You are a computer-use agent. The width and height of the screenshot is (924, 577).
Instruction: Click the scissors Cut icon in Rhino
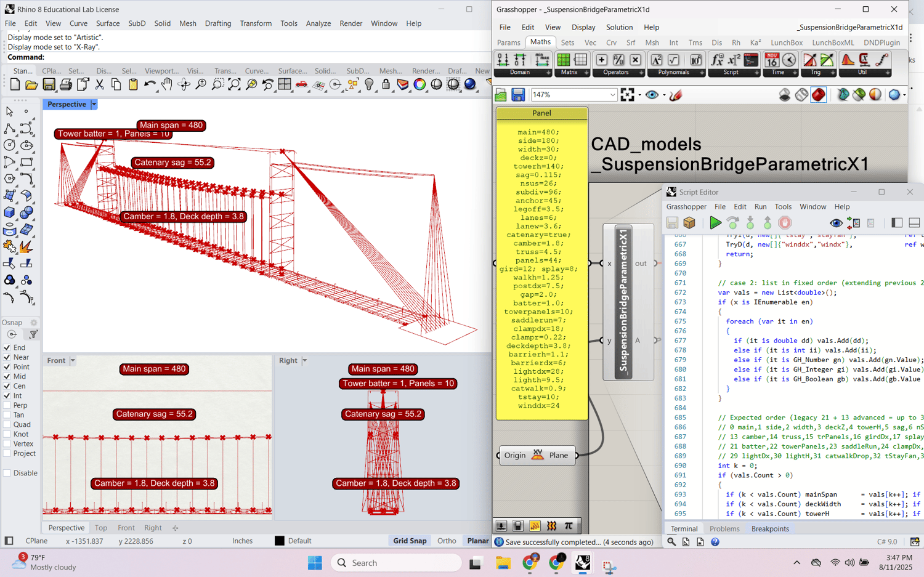(99, 84)
